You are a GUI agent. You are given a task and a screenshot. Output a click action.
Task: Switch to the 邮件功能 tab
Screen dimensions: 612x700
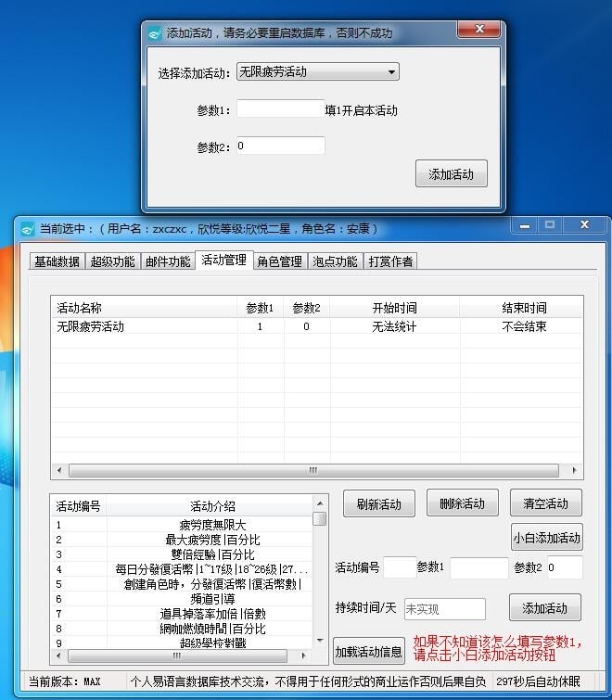click(x=168, y=261)
